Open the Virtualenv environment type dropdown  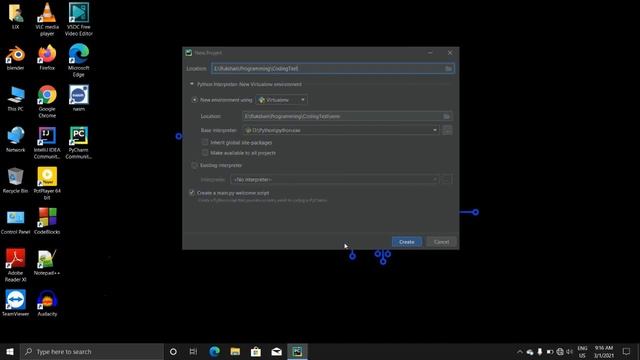pos(281,100)
